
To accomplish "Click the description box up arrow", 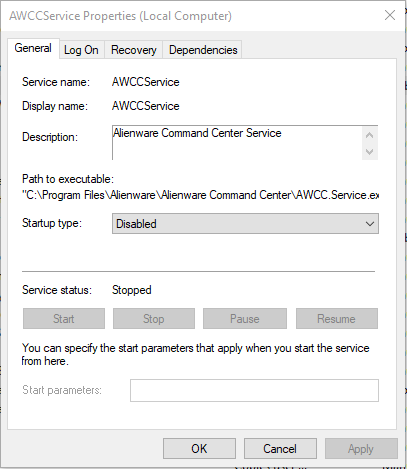I will pos(369,135).
